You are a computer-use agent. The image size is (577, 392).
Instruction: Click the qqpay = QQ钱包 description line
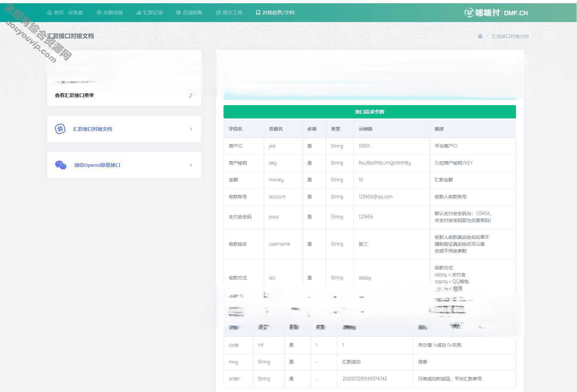452,281
